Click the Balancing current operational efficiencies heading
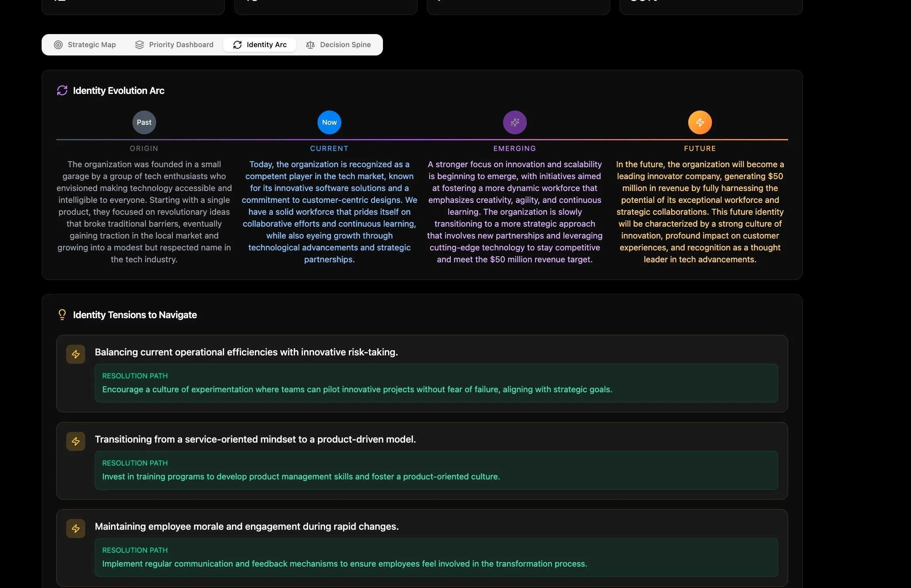This screenshot has height=588, width=911. click(x=246, y=352)
